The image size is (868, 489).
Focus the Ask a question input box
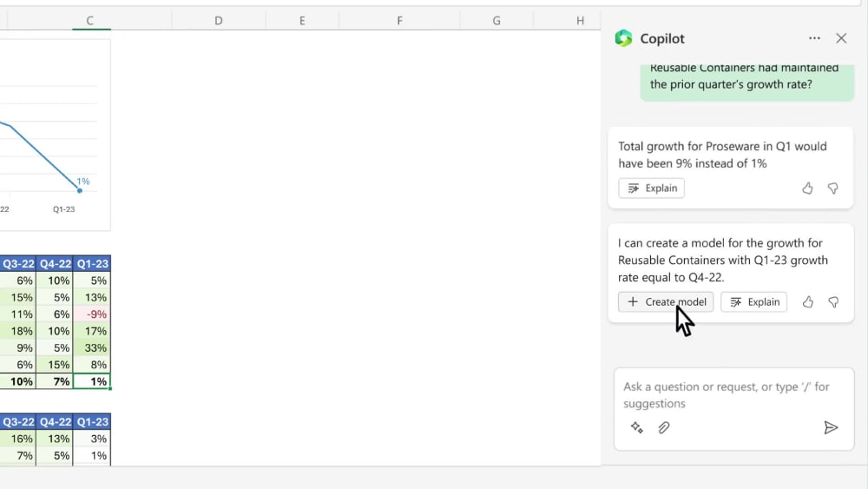tap(733, 395)
